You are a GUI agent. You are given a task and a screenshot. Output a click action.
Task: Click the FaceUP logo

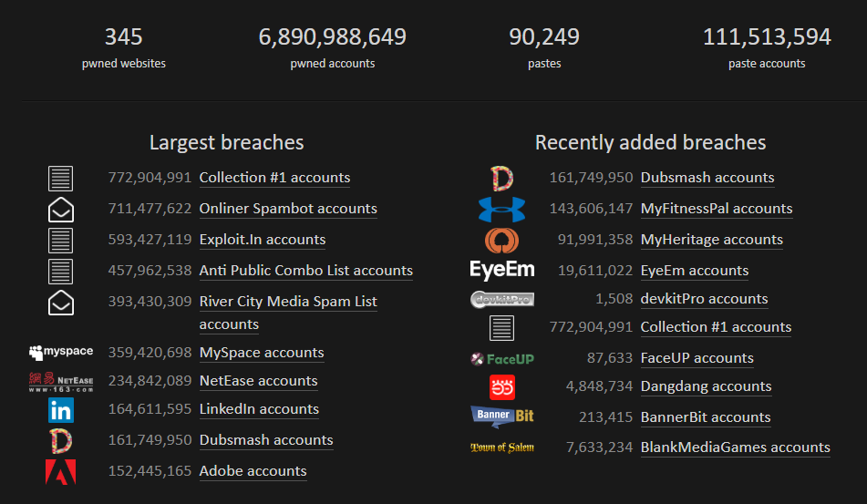tap(502, 359)
